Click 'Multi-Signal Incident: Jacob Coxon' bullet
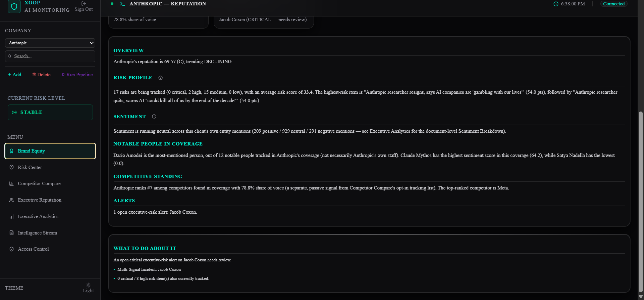The image size is (644, 300). 149,269
